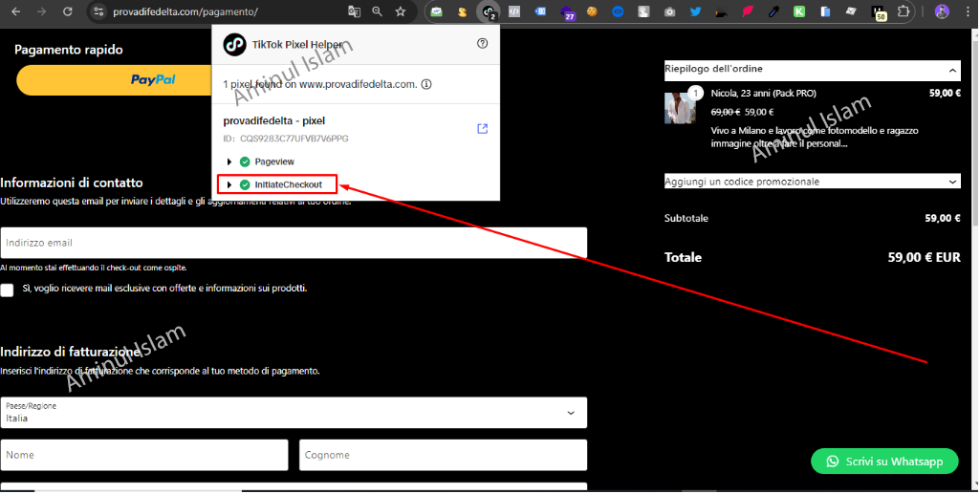Open the cookie extension icon
Screen dimensions: 980x494
pyautogui.click(x=592, y=11)
